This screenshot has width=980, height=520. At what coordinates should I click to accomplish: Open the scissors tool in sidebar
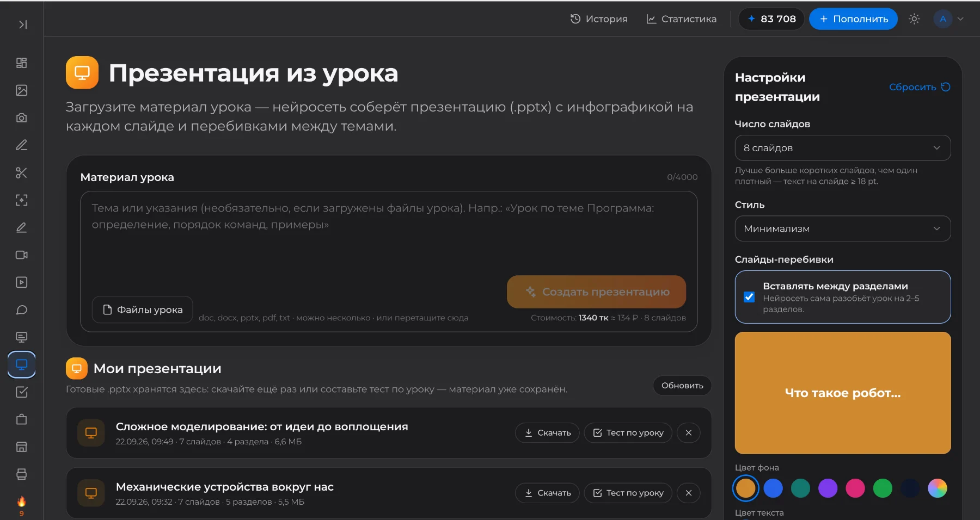tap(22, 173)
